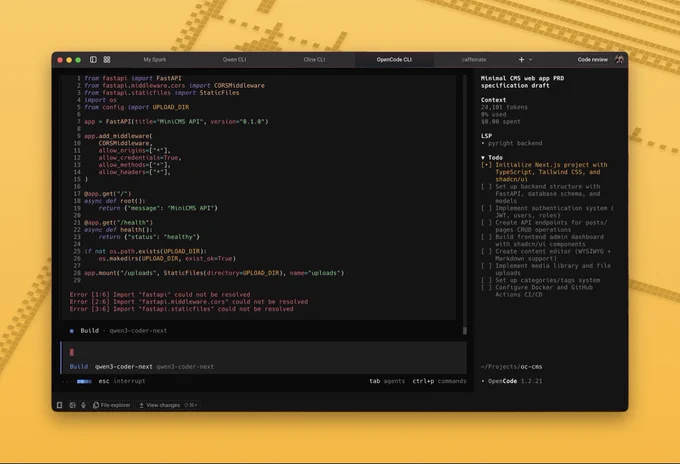Click the microphone icon in bottom bar
The width and height of the screenshot is (680, 464).
click(x=83, y=405)
